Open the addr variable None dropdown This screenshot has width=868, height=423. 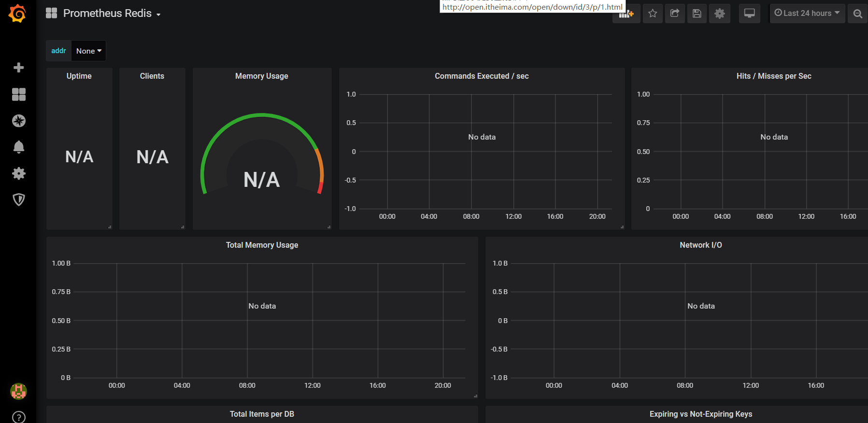[89, 51]
